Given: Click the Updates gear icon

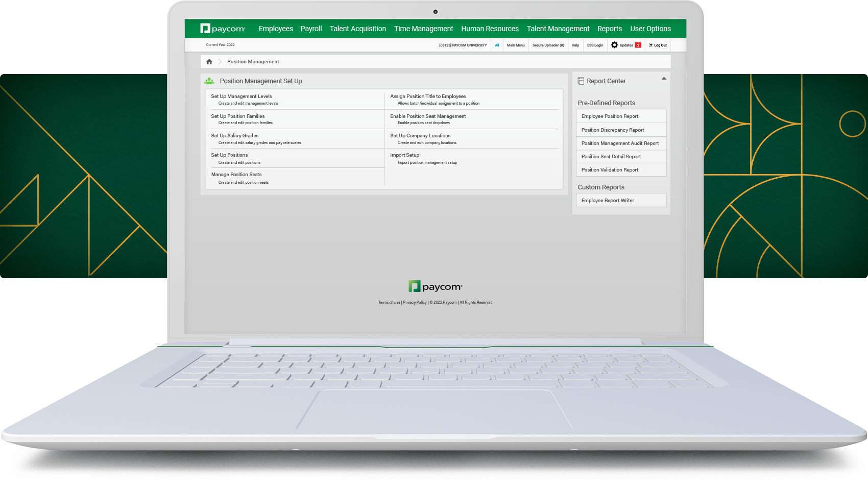Looking at the screenshot, I should (x=614, y=45).
